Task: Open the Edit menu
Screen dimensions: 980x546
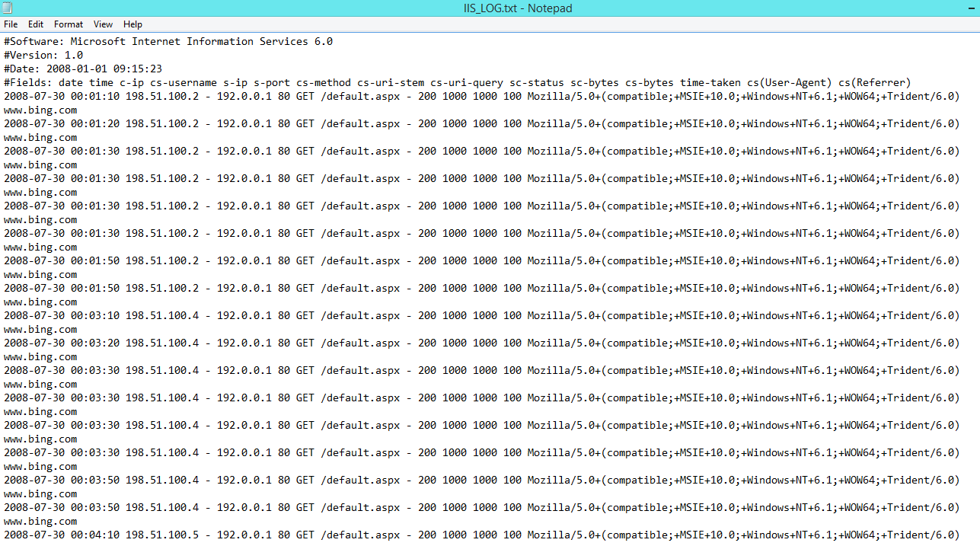Action: 36,24
